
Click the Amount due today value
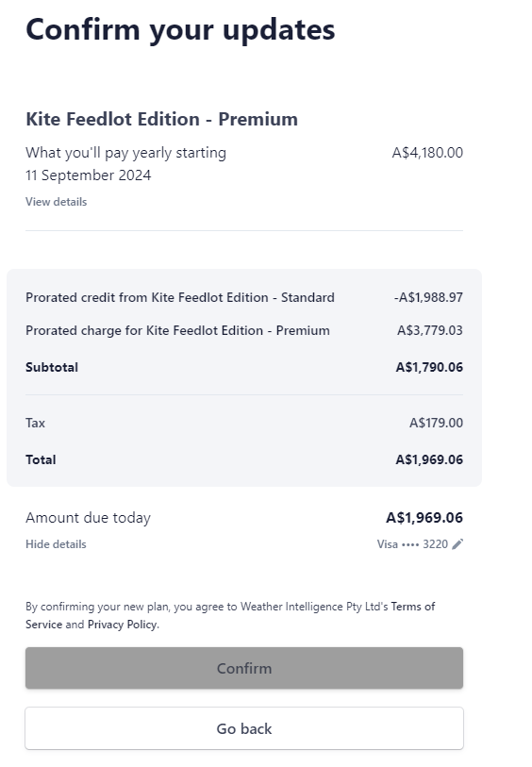coord(424,518)
